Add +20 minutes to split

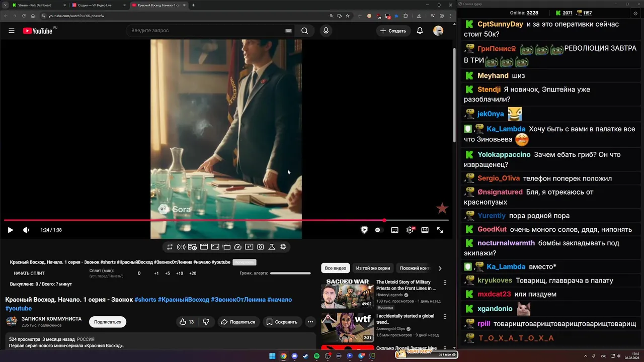point(193,274)
